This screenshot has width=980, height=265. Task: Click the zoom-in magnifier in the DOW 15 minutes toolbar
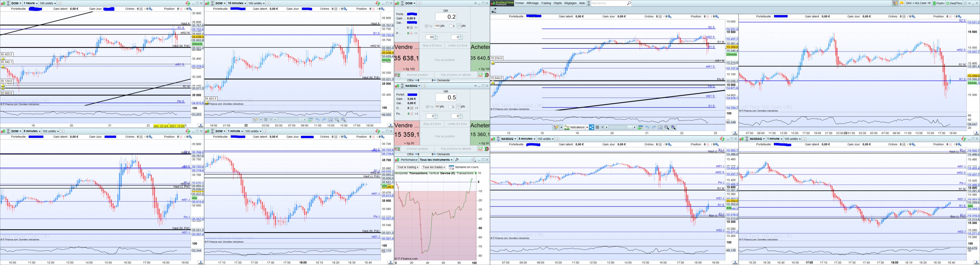(x=343, y=120)
